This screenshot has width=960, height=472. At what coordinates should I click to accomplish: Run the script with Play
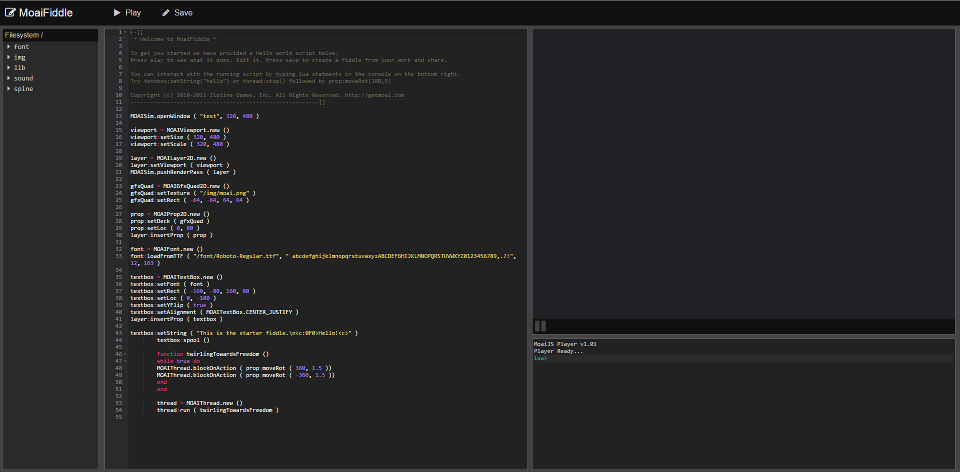[127, 12]
